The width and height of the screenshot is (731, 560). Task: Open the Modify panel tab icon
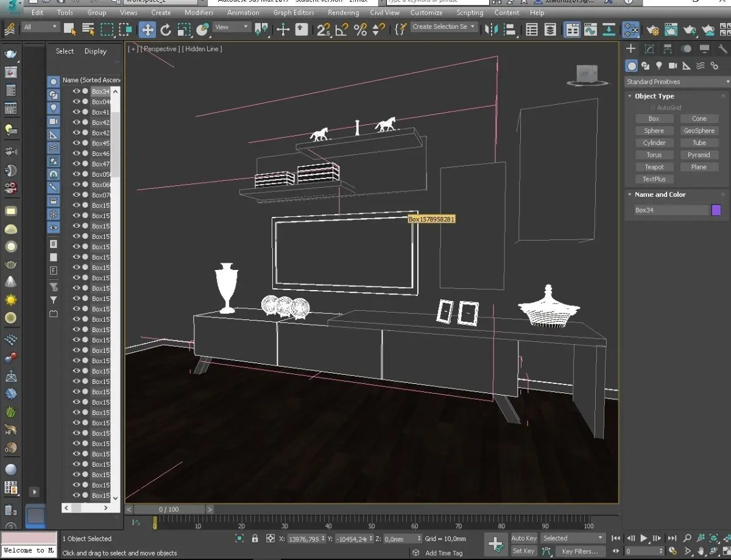[649, 49]
